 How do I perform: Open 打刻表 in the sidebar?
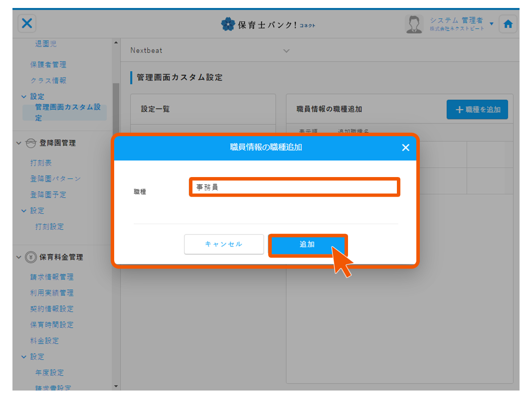point(41,163)
